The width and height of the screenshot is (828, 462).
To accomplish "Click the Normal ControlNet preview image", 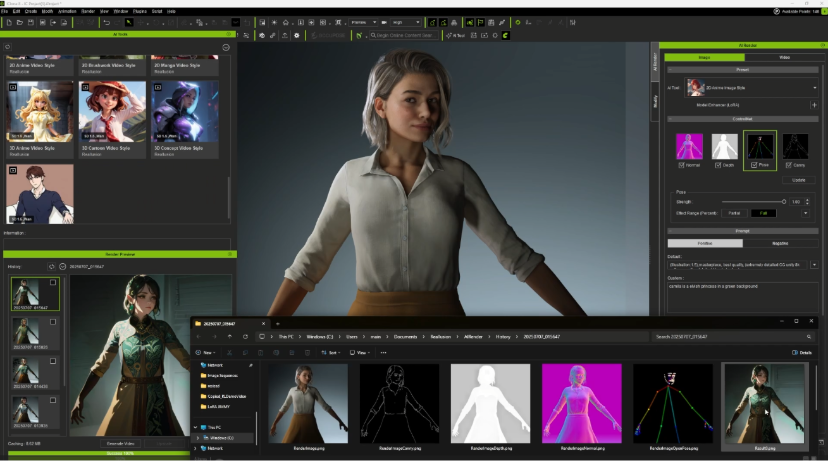I will [690, 147].
